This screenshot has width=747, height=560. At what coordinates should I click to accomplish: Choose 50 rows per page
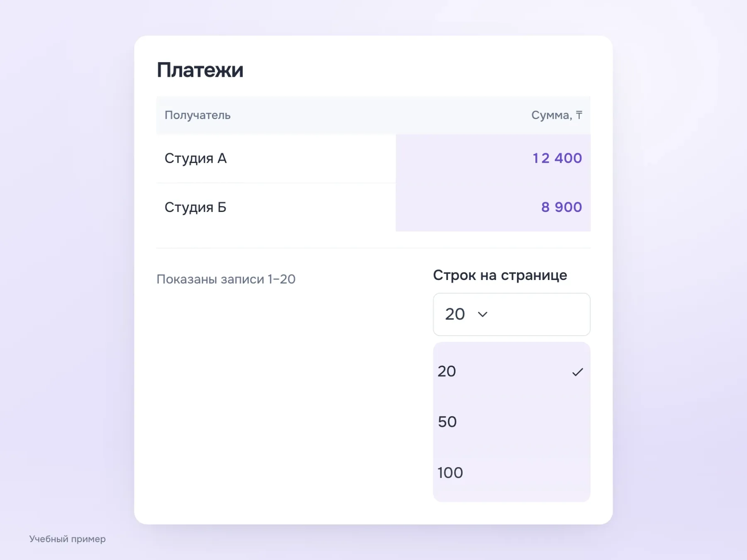(511, 422)
